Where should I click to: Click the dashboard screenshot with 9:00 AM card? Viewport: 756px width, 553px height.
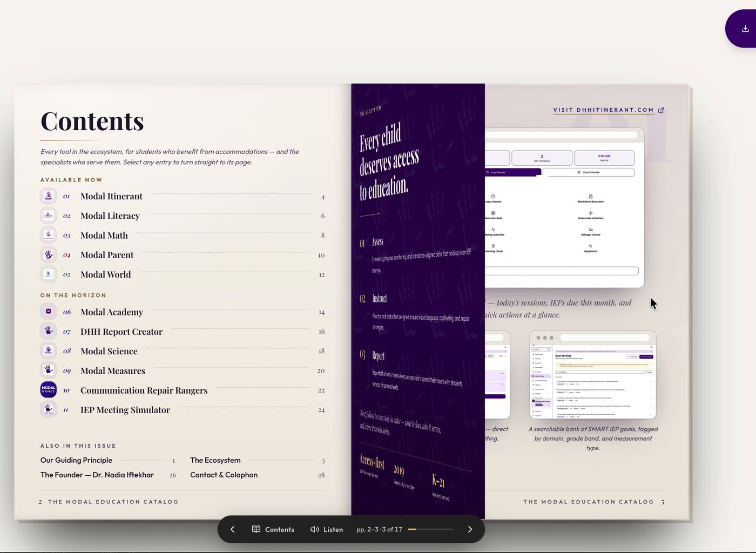coord(564,208)
